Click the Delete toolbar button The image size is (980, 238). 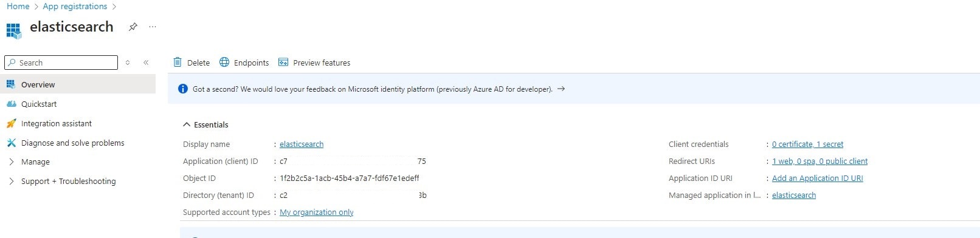click(192, 63)
